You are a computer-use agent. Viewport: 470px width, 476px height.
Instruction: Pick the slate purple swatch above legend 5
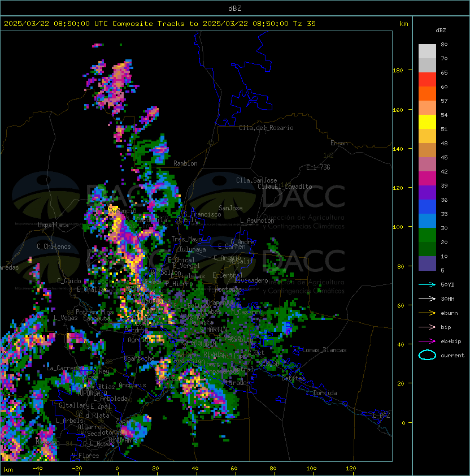(x=427, y=263)
